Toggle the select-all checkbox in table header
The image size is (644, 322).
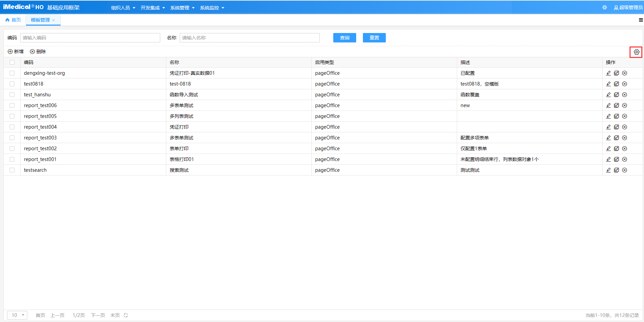point(12,62)
